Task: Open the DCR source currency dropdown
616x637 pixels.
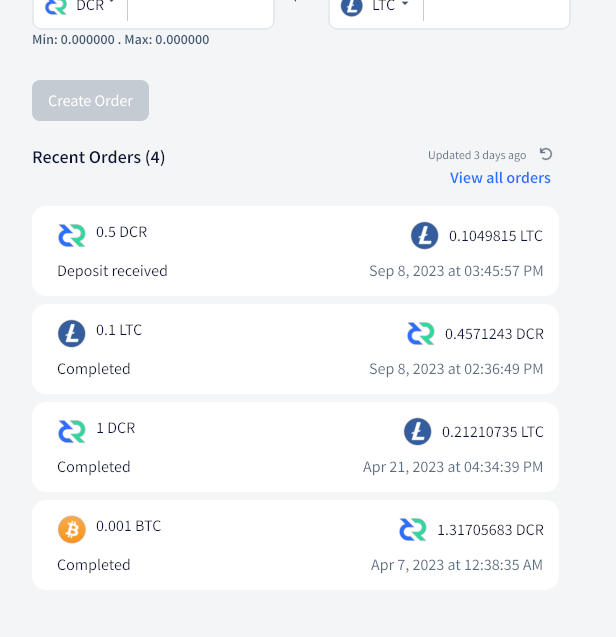Action: click(80, 6)
